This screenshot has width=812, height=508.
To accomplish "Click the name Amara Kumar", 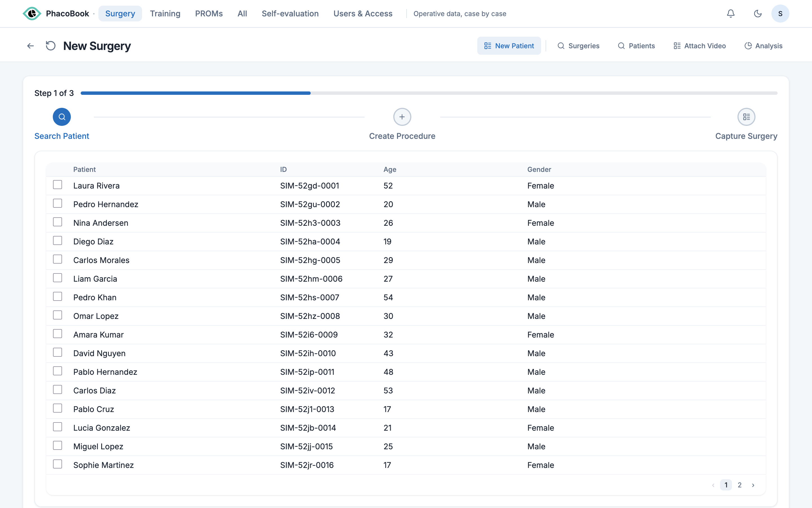I will click(98, 335).
